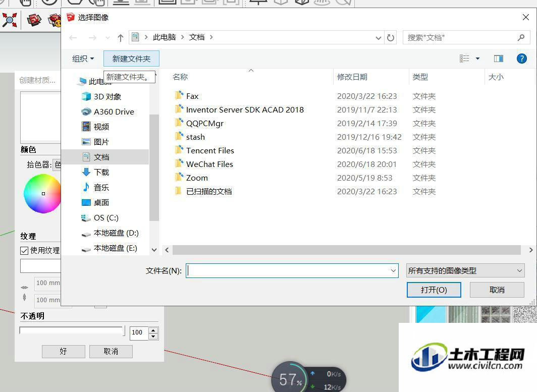537x392 pixels.
Task: Increase opacity value with up stepper
Action: 153,330
